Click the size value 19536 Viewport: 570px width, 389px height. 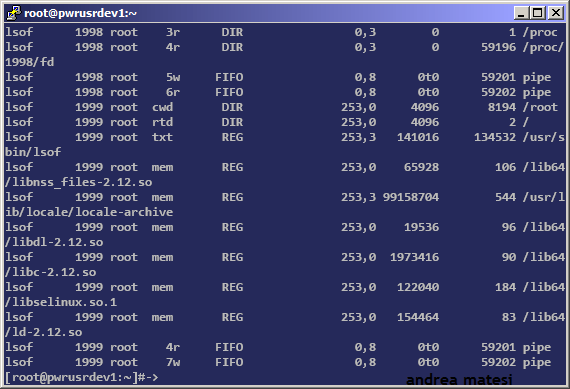click(x=421, y=227)
